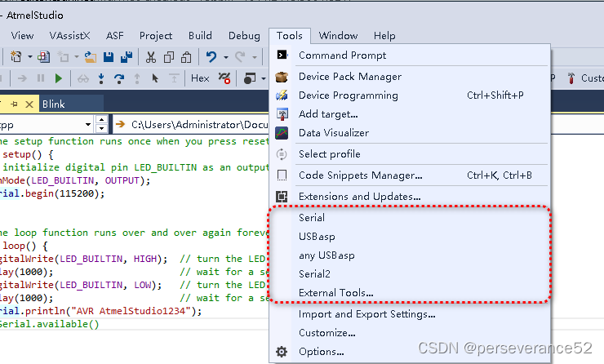Run the Serial external tool
The width and height of the screenshot is (604, 364).
click(411, 218)
